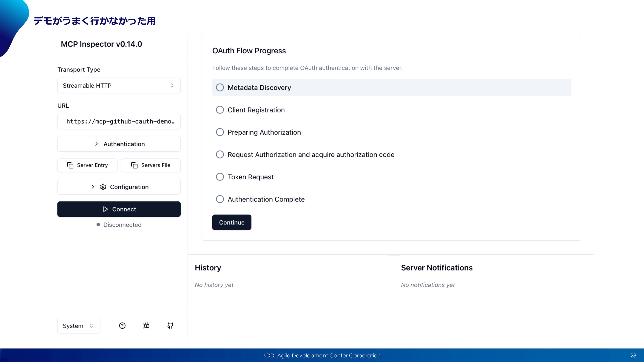Select the Client Registration step circle
The height and width of the screenshot is (362, 644).
coord(220,110)
